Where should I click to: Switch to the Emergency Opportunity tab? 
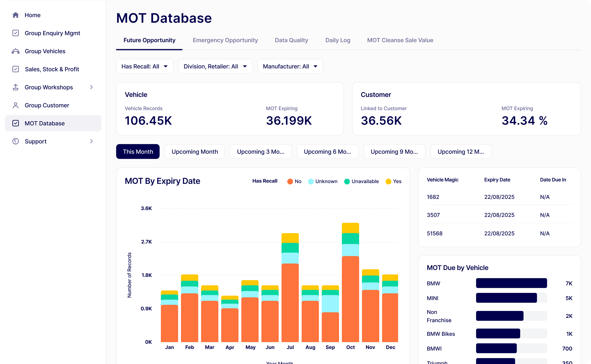tap(225, 40)
